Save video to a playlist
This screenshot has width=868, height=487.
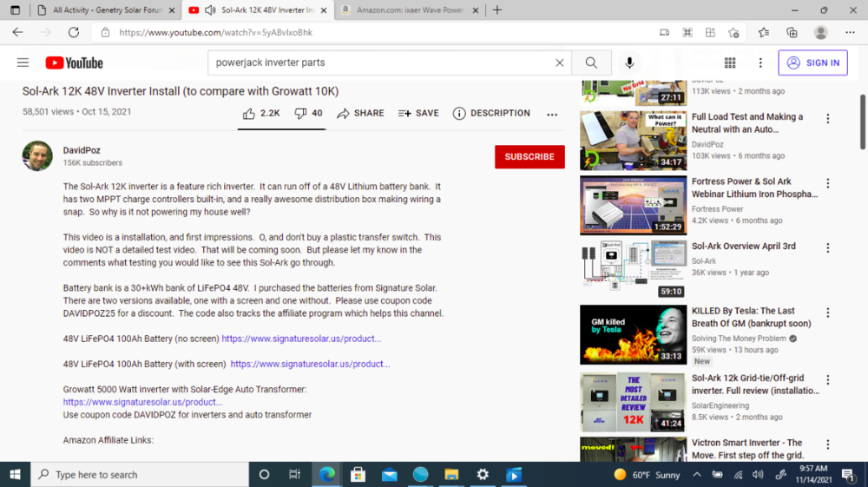point(418,114)
